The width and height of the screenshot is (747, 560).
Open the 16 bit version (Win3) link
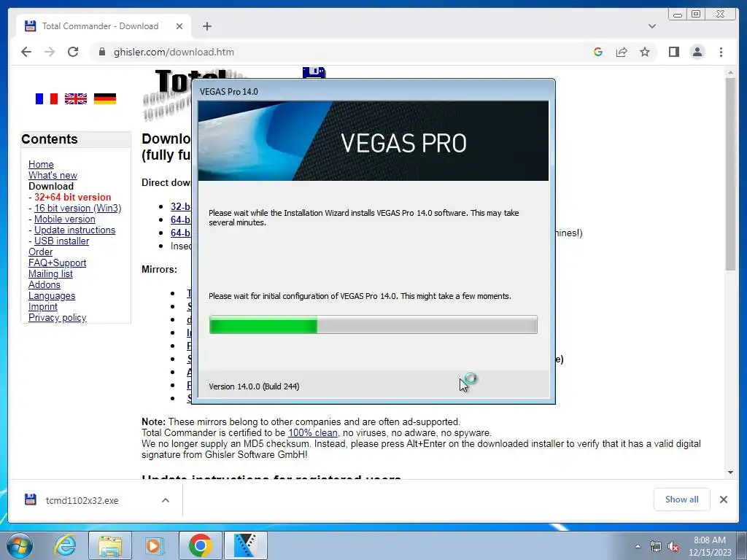point(77,208)
